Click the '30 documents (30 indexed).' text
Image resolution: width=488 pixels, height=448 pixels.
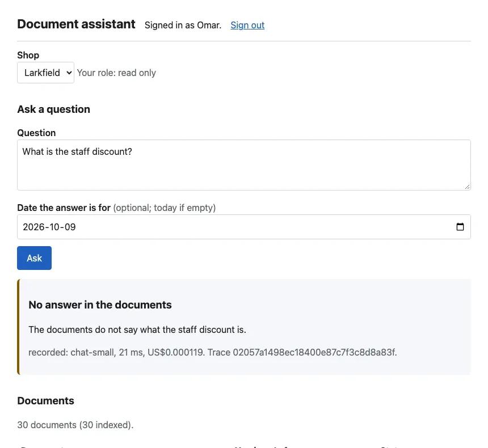pos(75,425)
